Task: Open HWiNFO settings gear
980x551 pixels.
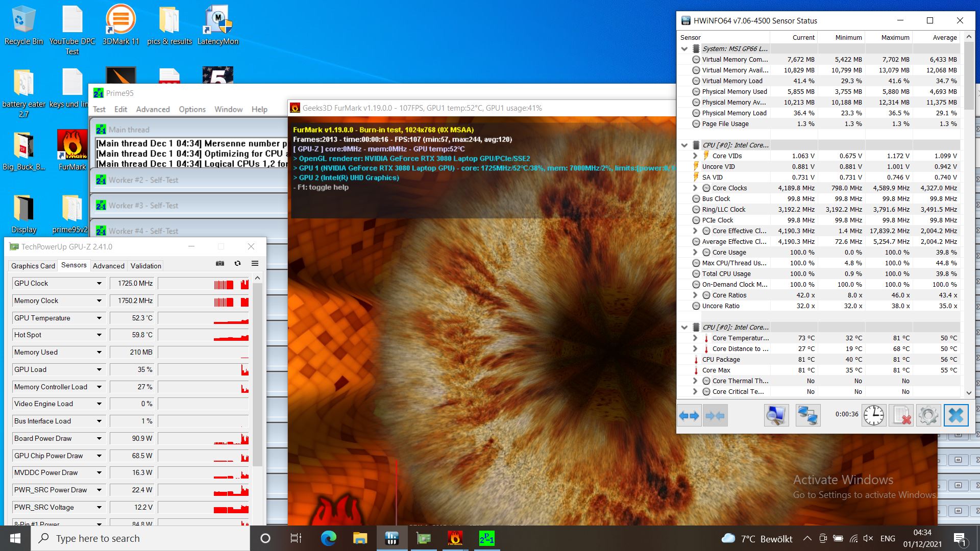Action: point(928,415)
